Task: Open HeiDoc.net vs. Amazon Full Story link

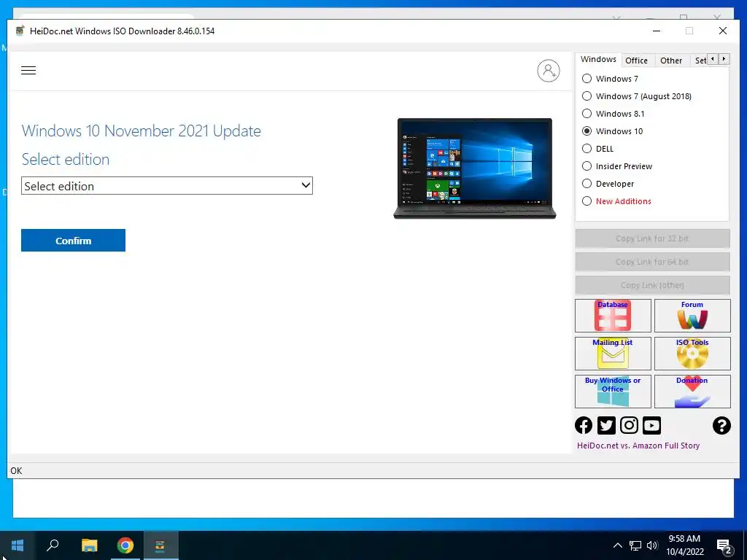Action: 638,446
